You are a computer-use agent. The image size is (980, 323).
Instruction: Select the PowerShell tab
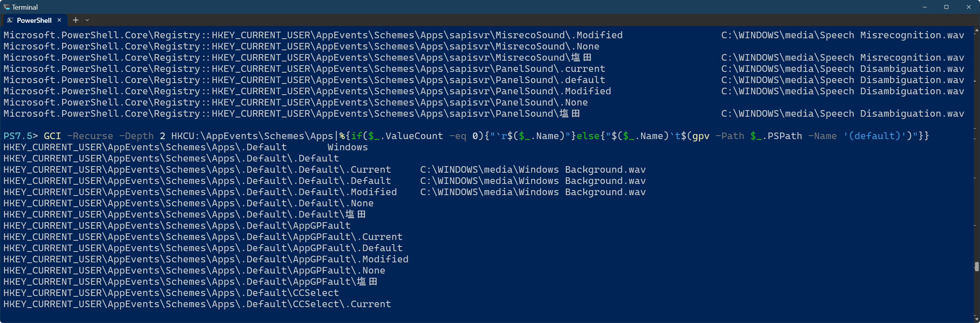34,20
